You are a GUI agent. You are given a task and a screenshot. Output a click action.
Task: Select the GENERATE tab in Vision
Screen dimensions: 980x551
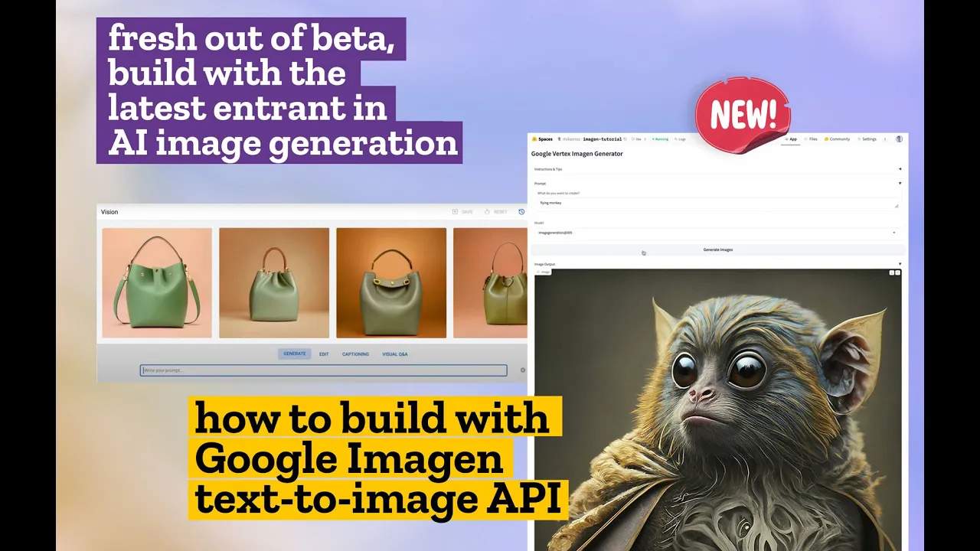click(x=295, y=354)
